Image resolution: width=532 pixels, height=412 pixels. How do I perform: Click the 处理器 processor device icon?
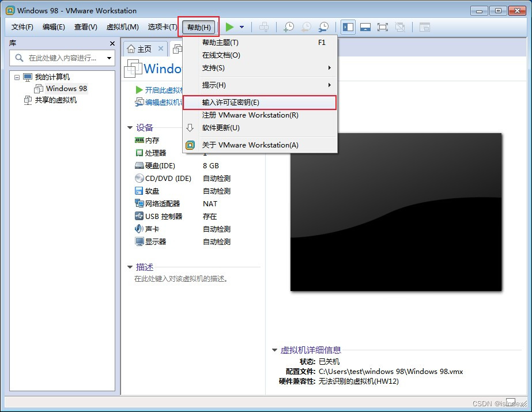[139, 153]
